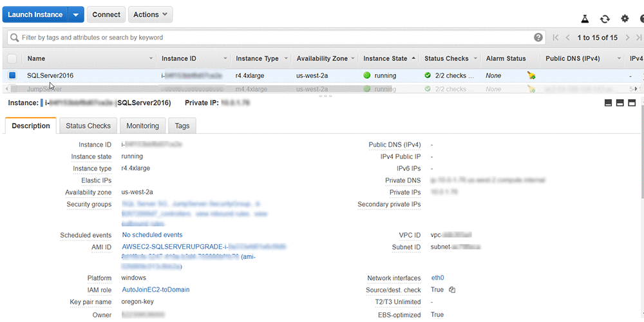The width and height of the screenshot is (644, 322).
Task: Select the split pane layout icon
Action: 620,102
